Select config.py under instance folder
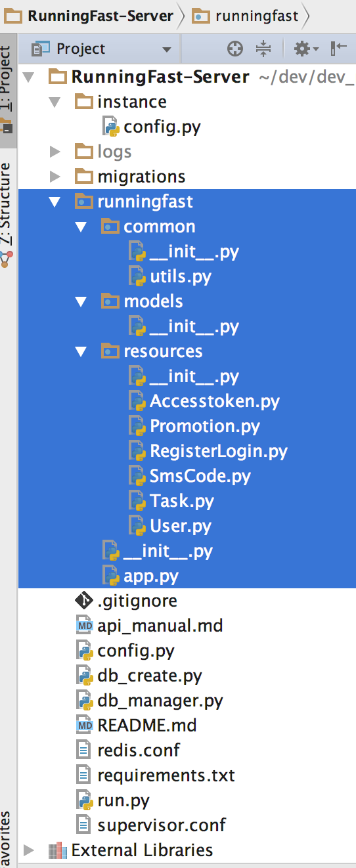This screenshot has height=868, width=356. tap(162, 127)
